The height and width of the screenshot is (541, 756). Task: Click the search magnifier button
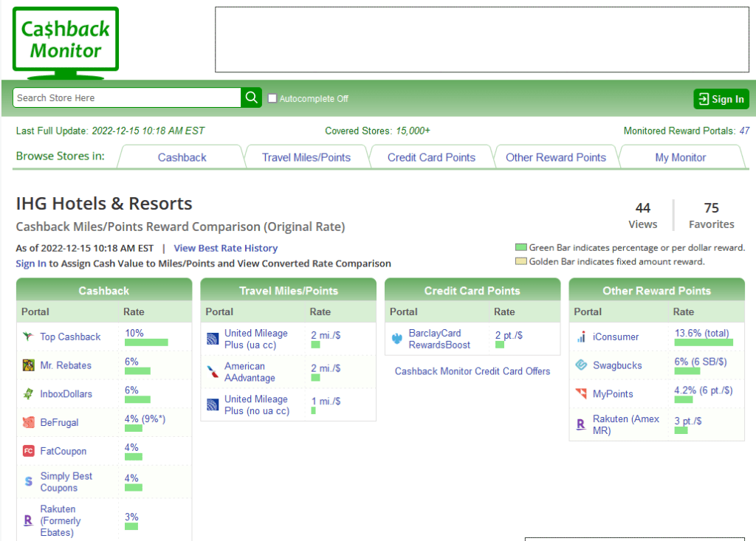252,97
